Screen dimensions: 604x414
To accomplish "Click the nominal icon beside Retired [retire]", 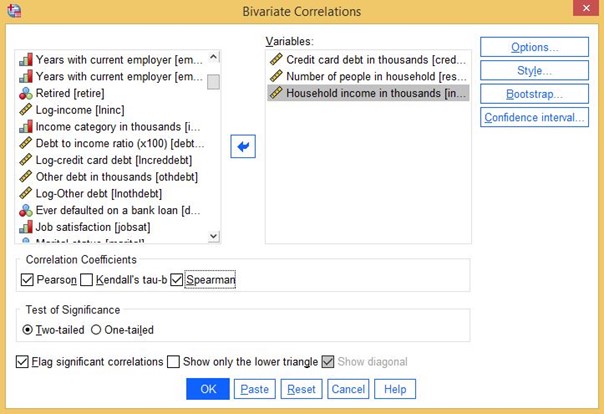I will pos(26,93).
